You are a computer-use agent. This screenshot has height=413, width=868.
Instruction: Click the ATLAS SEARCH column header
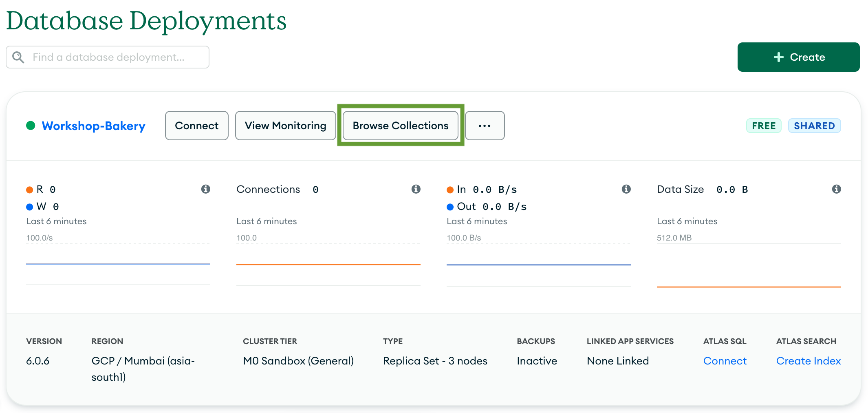806,341
